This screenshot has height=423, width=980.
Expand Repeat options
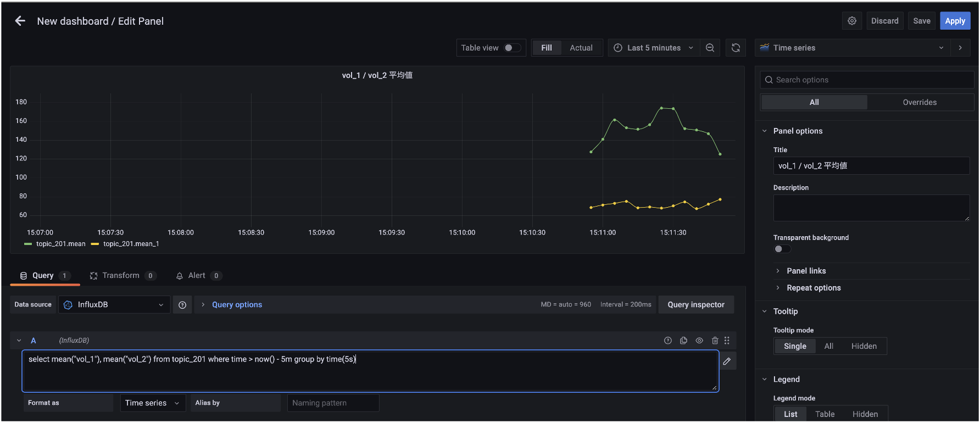pos(814,288)
